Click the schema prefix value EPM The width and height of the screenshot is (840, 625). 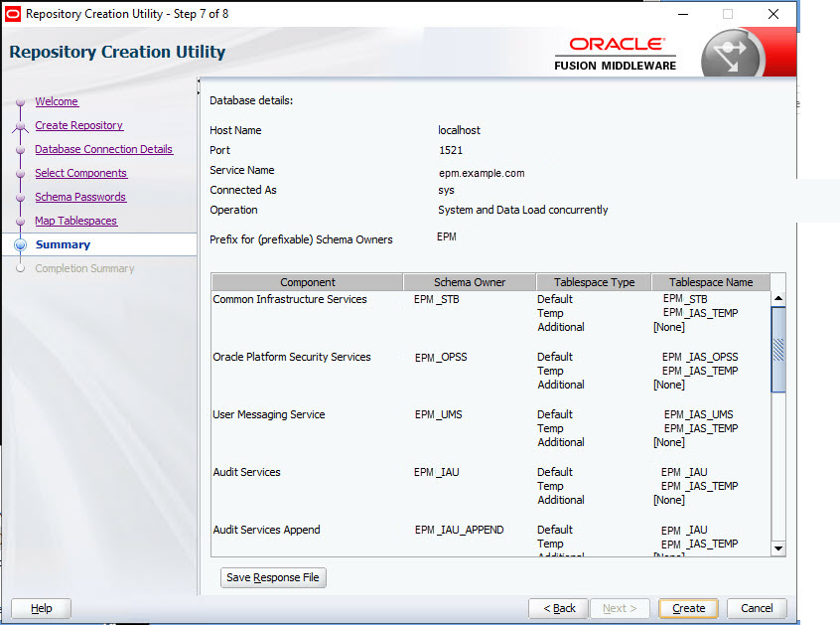tap(446, 236)
